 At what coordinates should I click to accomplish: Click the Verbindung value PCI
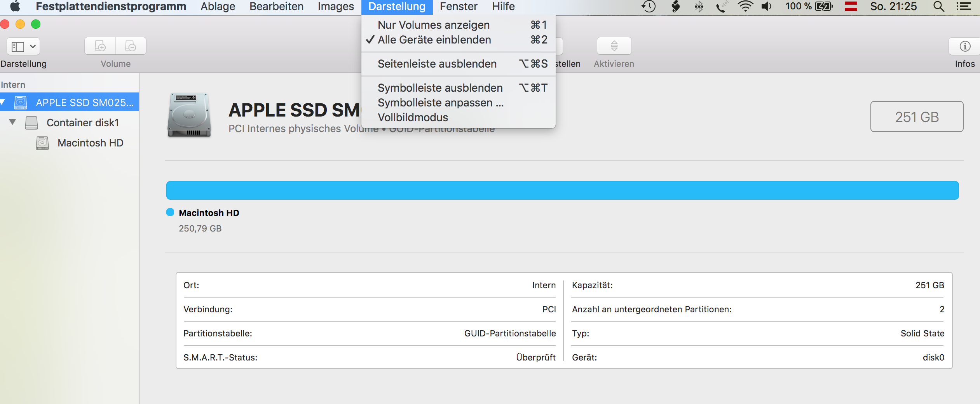[549, 309]
